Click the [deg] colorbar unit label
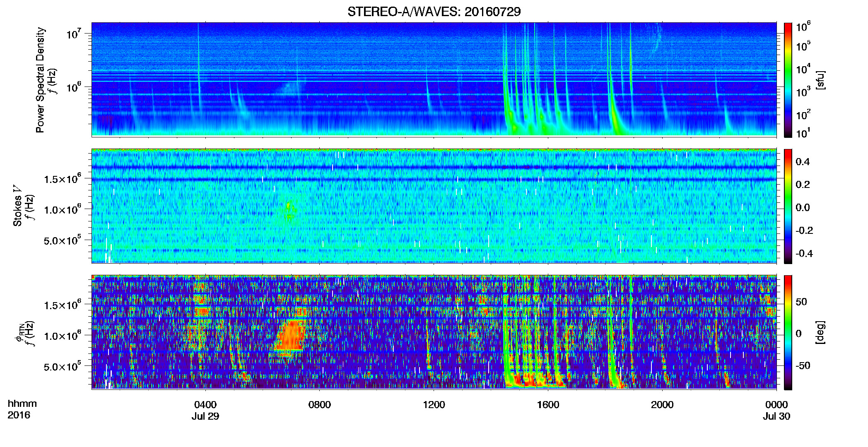Image resolution: width=868 pixels, height=447 pixels. (x=820, y=332)
